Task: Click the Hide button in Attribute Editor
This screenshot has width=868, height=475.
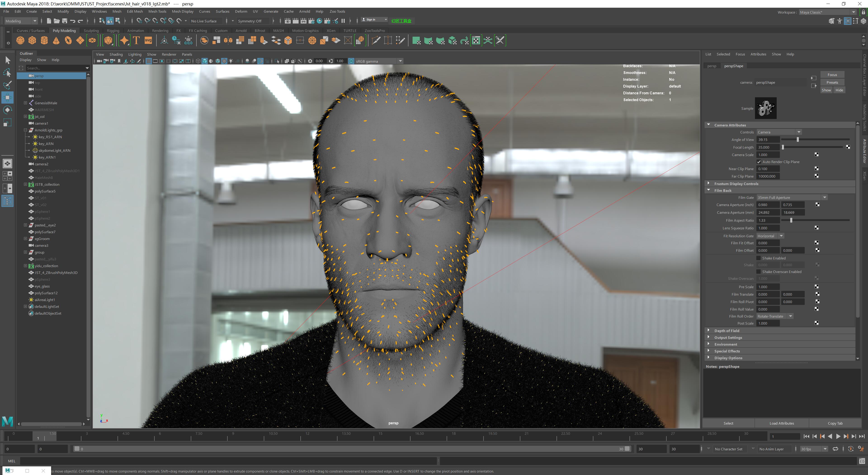Action: [839, 90]
